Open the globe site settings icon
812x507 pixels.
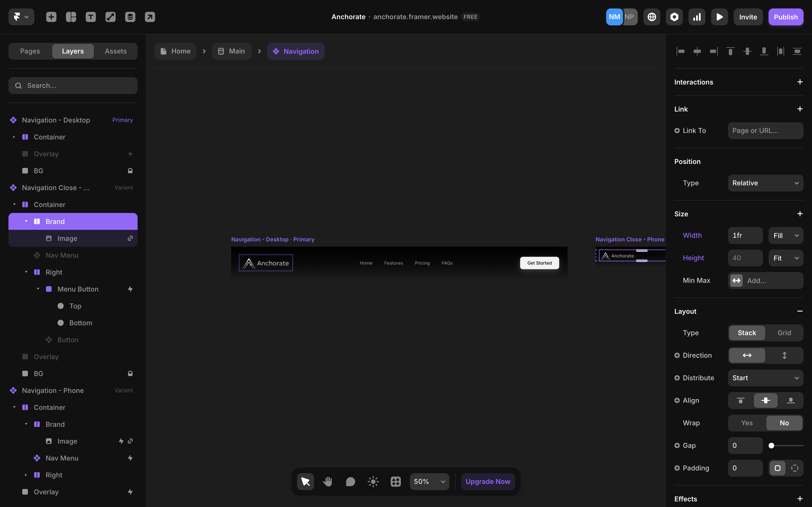click(x=652, y=17)
